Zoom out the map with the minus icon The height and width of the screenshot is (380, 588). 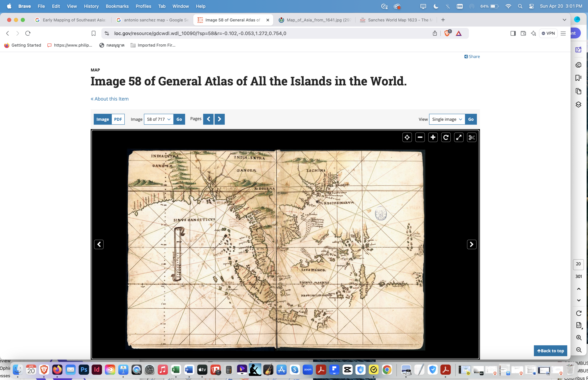420,137
